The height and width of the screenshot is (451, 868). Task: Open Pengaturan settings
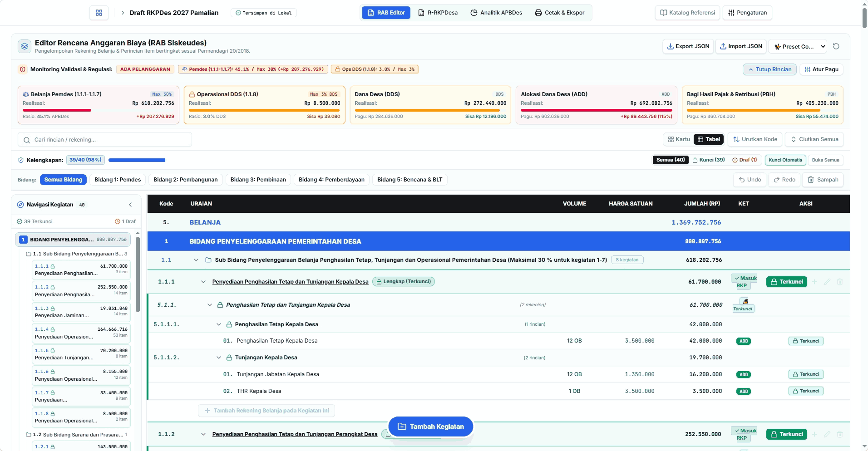pos(748,13)
